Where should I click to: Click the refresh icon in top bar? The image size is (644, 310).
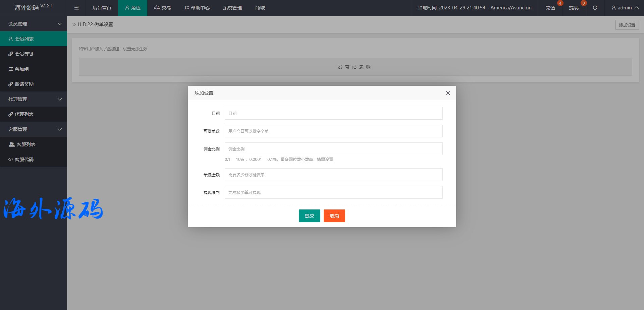point(595,8)
